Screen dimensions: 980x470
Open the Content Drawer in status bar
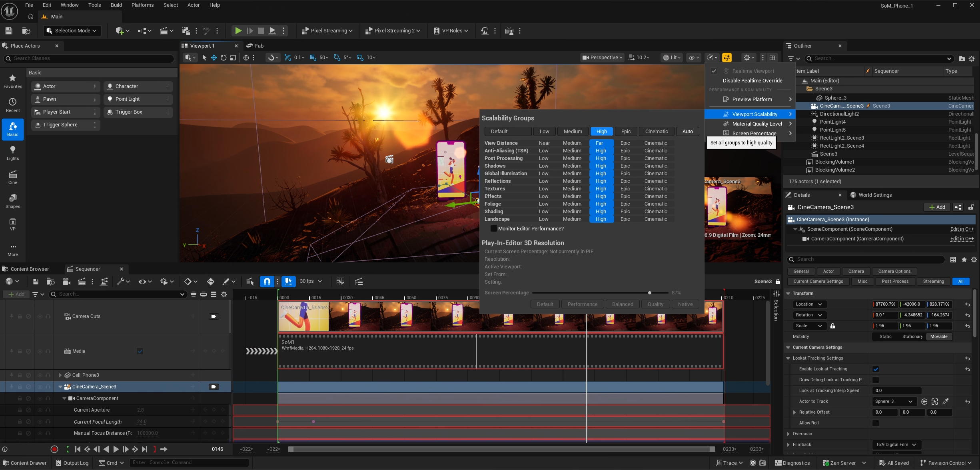(25, 463)
